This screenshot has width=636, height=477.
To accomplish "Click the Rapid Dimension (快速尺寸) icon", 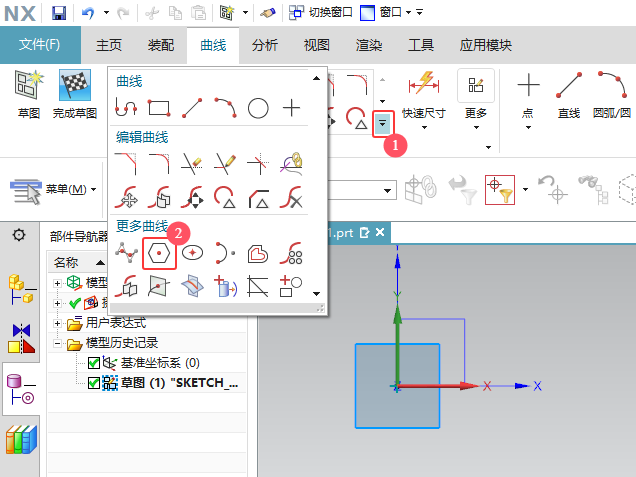I will (x=424, y=84).
